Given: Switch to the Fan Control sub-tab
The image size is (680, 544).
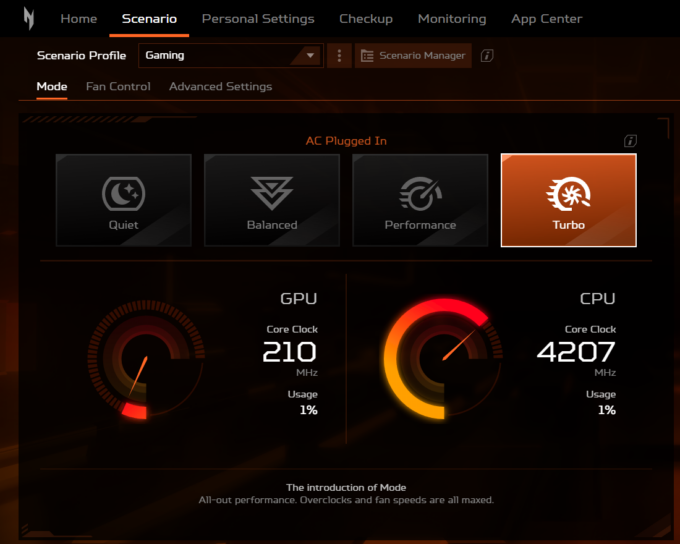Looking at the screenshot, I should tap(118, 87).
